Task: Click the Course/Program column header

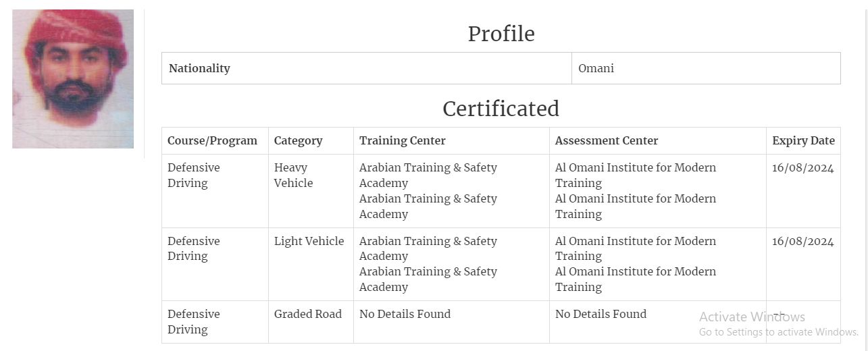Action: coord(212,140)
